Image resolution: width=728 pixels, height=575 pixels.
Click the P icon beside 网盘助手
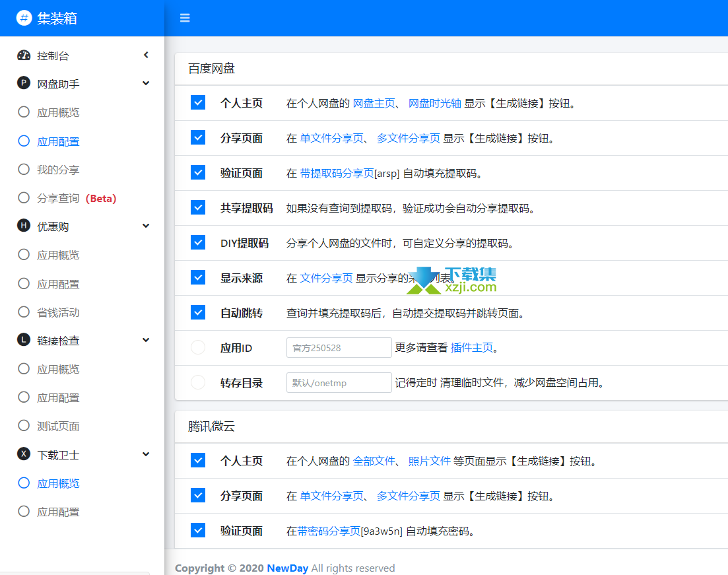tap(24, 83)
